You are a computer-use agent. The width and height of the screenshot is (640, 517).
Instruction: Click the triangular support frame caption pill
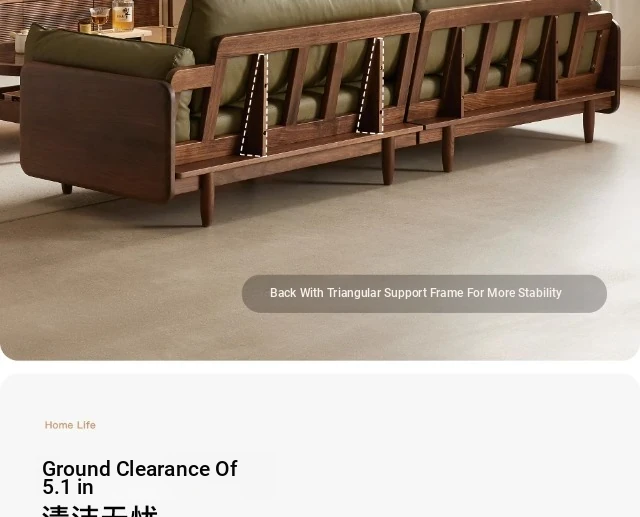424,294
